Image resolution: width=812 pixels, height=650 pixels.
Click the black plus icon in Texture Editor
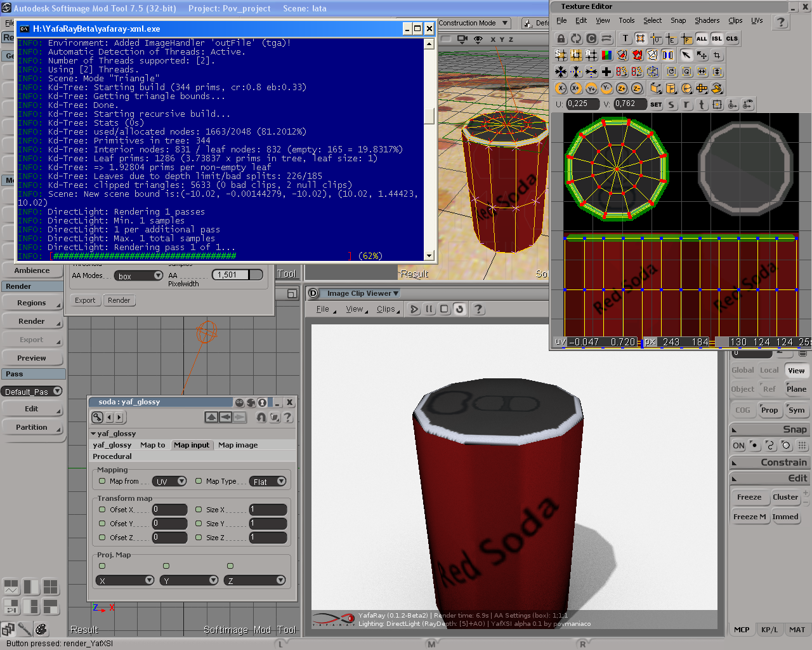coord(606,72)
